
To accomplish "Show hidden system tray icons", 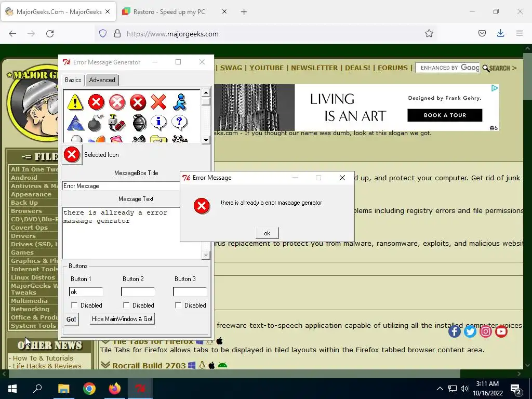I will (440, 389).
